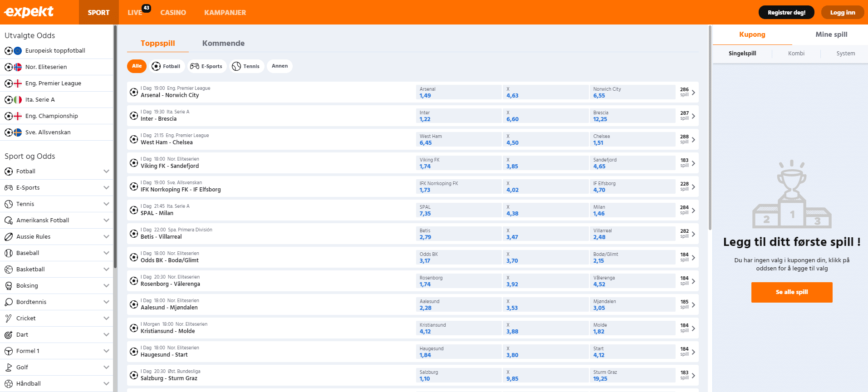Click the Formel 1 steering wheel icon
Image resolution: width=868 pixels, height=392 pixels.
pos(9,351)
